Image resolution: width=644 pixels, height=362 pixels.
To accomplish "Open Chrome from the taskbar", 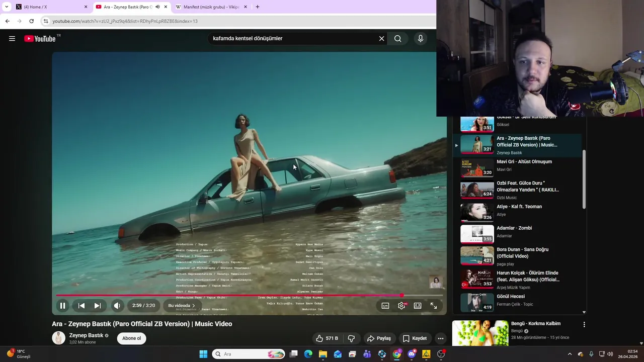I will point(397,354).
